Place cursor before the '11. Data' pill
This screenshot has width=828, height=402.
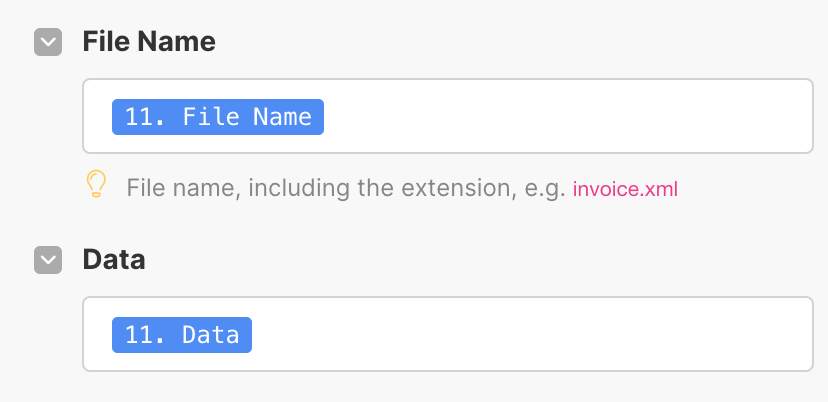click(x=107, y=335)
